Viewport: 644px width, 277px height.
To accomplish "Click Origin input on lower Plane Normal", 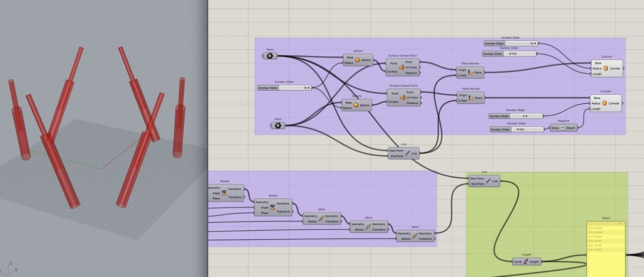I will (462, 95).
